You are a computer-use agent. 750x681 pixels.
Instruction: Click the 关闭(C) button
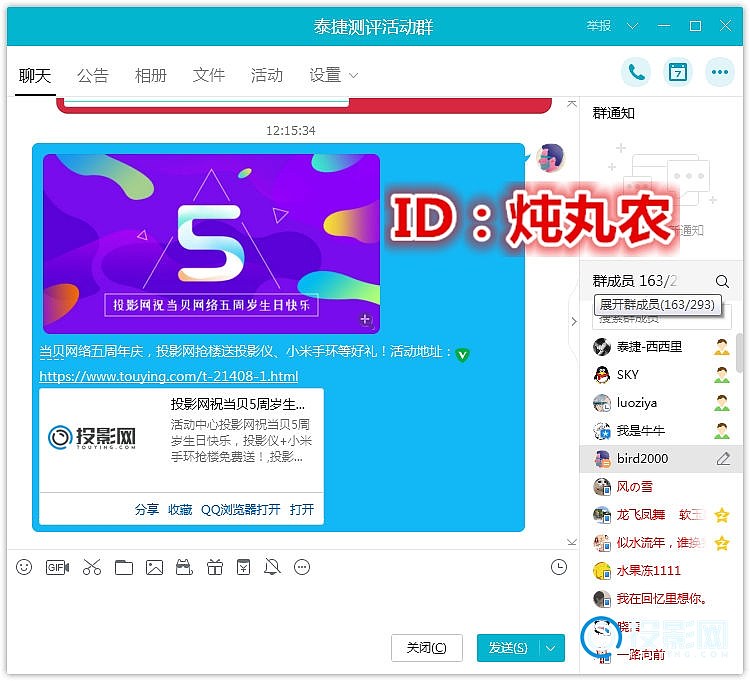[x=427, y=648]
